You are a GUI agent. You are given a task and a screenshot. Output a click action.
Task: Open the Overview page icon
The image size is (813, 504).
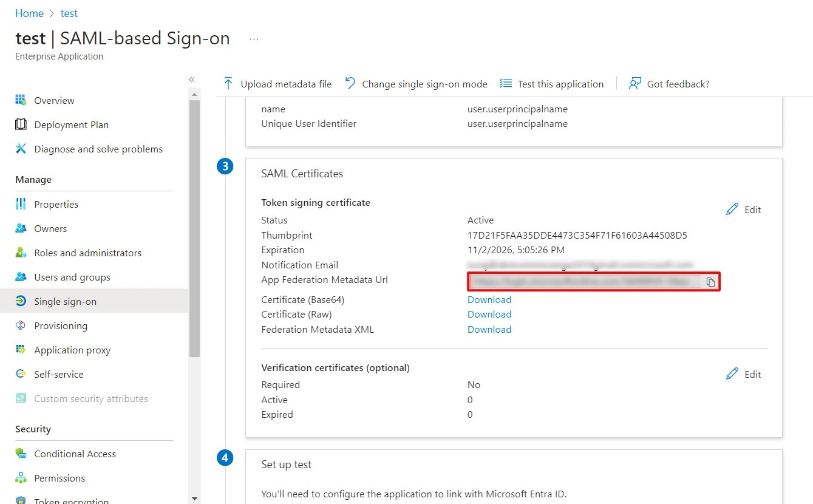pyautogui.click(x=21, y=100)
